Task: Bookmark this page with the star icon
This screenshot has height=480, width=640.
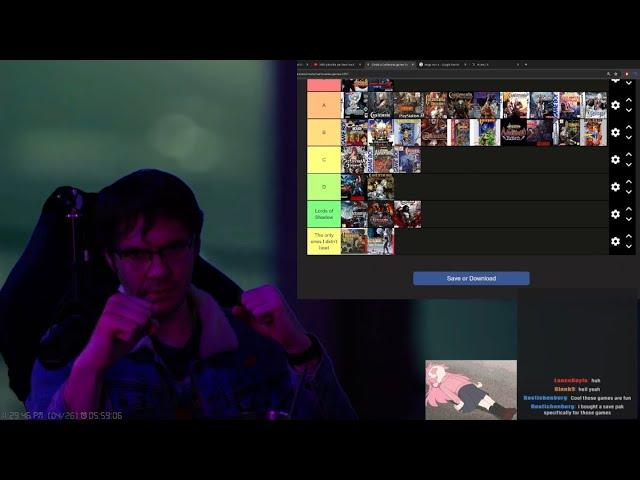Action: [x=616, y=74]
